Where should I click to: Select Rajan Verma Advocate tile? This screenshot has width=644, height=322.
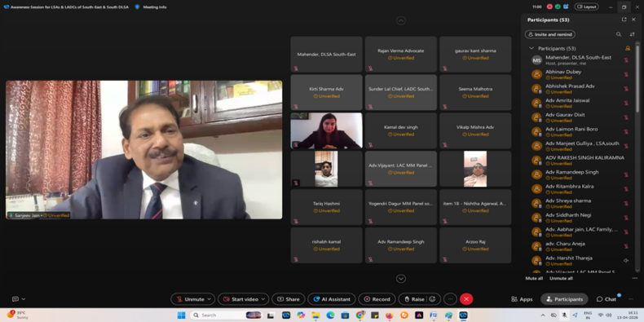401,55
